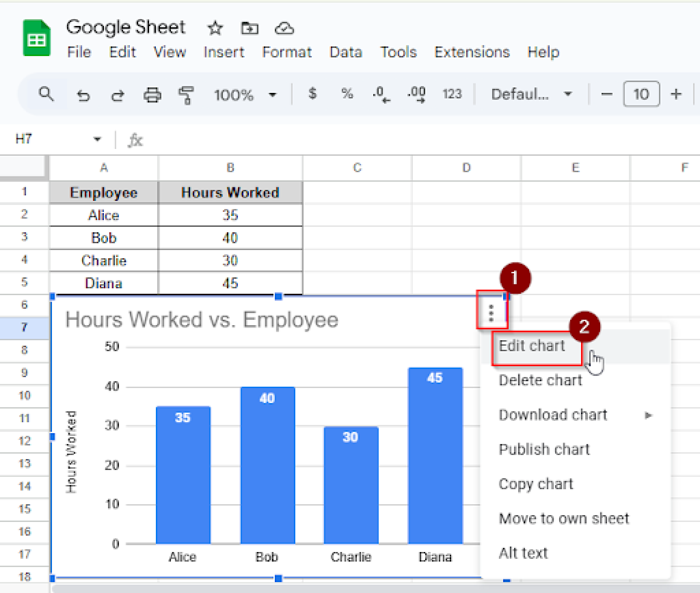Open the File menu
700x593 pixels.
tap(79, 52)
